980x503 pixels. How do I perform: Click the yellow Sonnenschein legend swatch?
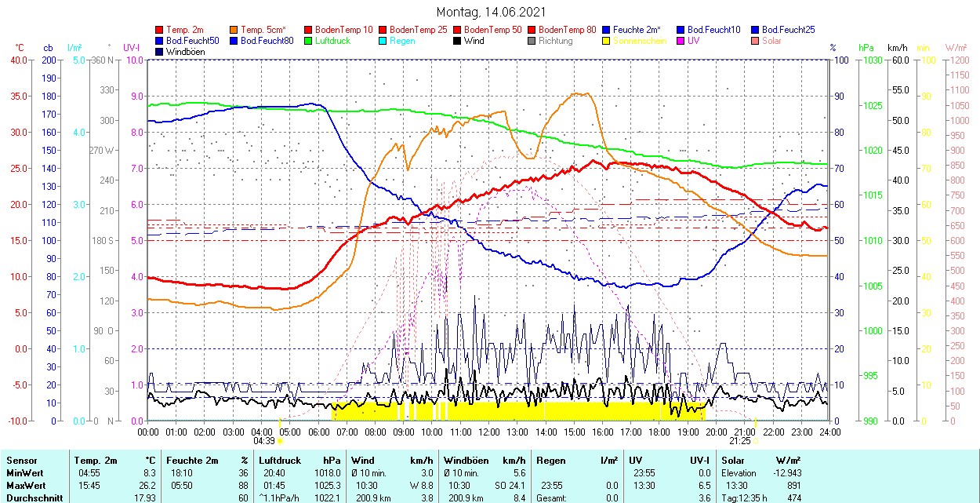(605, 41)
